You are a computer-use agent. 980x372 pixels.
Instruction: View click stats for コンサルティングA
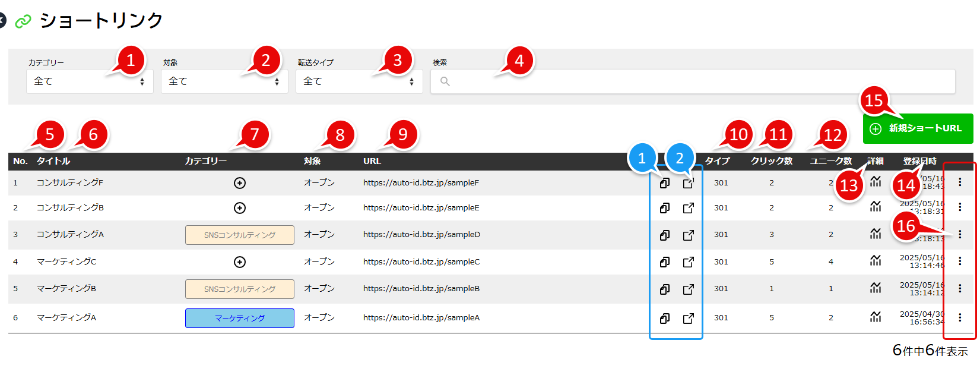[876, 234]
